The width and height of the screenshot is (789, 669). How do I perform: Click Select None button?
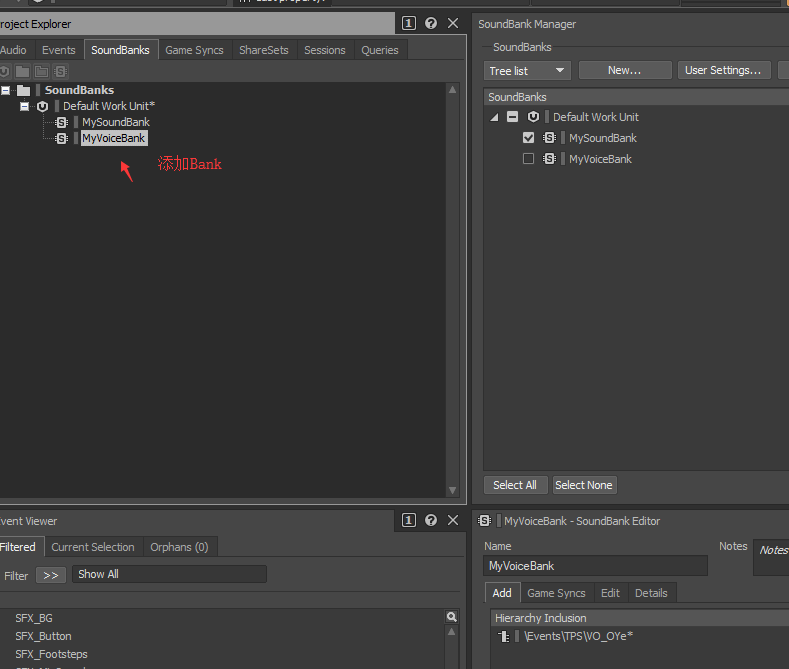coord(584,485)
